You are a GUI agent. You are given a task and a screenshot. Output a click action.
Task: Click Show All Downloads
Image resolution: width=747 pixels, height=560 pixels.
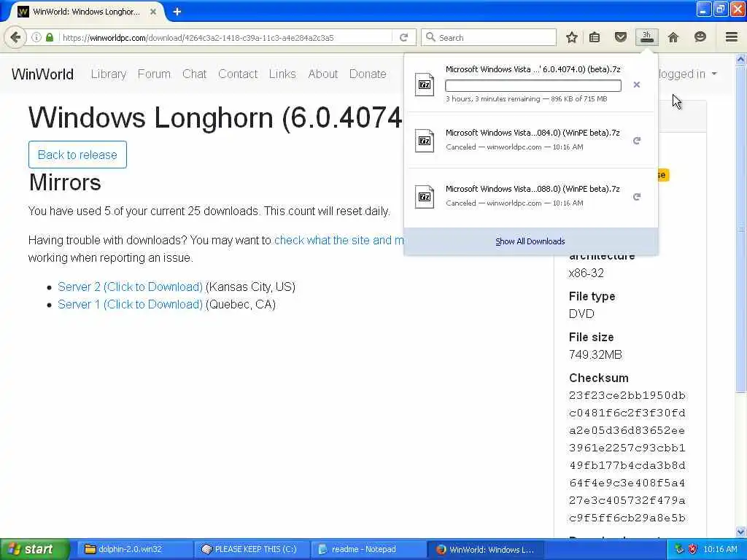530,241
